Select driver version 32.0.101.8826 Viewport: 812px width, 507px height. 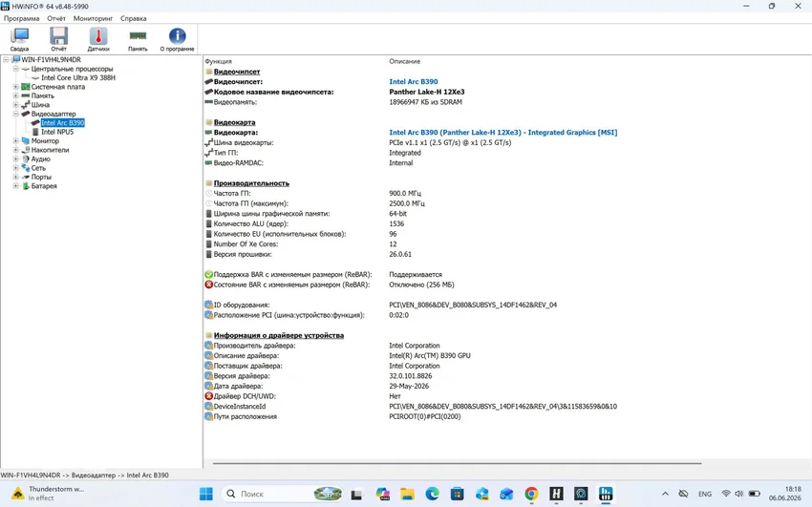[x=410, y=376]
